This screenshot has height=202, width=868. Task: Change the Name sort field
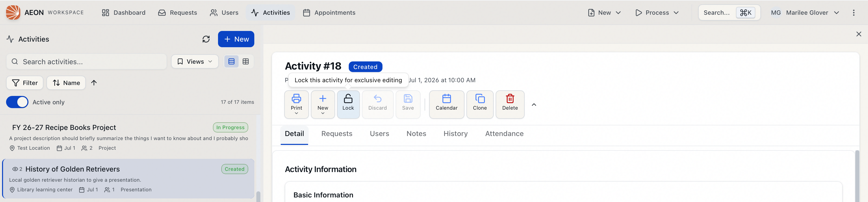click(66, 83)
